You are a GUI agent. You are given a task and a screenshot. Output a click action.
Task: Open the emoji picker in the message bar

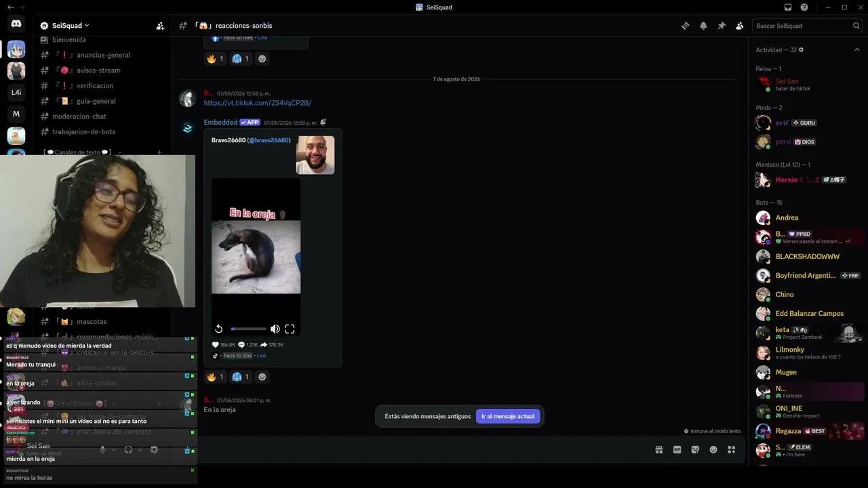(713, 449)
